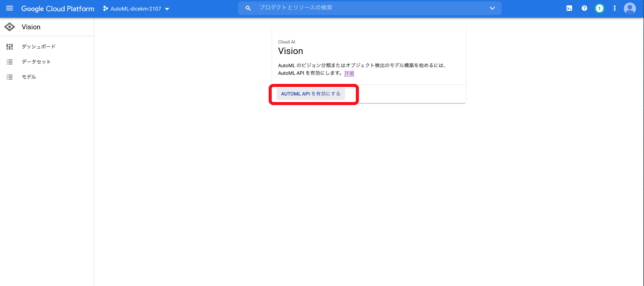Screen dimensions: 644x286
Task: Click the datasets list icon
Action: [10, 62]
